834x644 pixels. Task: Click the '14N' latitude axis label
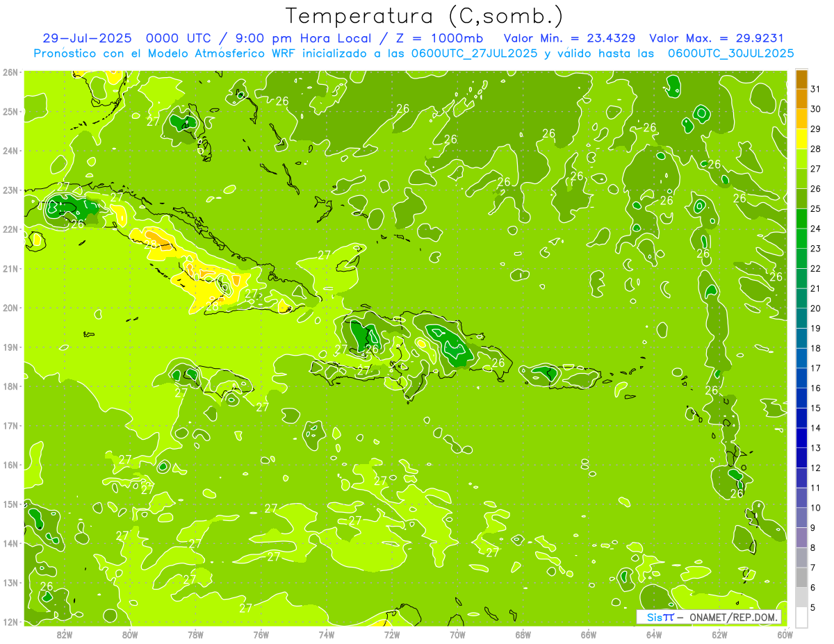pos(10,543)
